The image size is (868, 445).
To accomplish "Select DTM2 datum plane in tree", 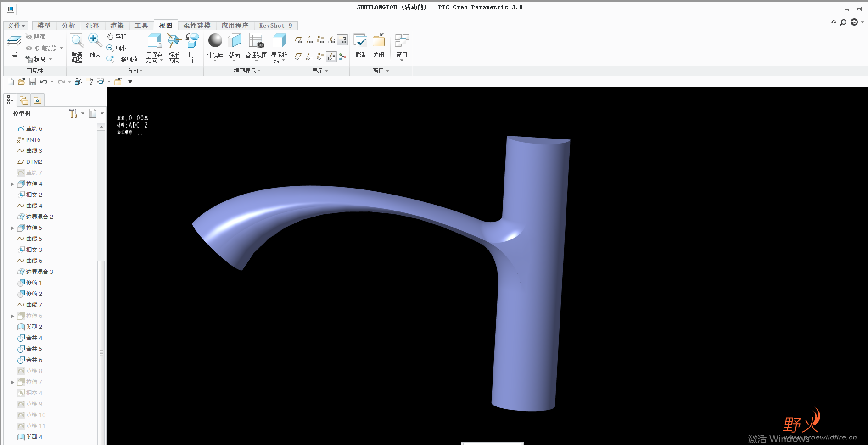I will pyautogui.click(x=30, y=162).
